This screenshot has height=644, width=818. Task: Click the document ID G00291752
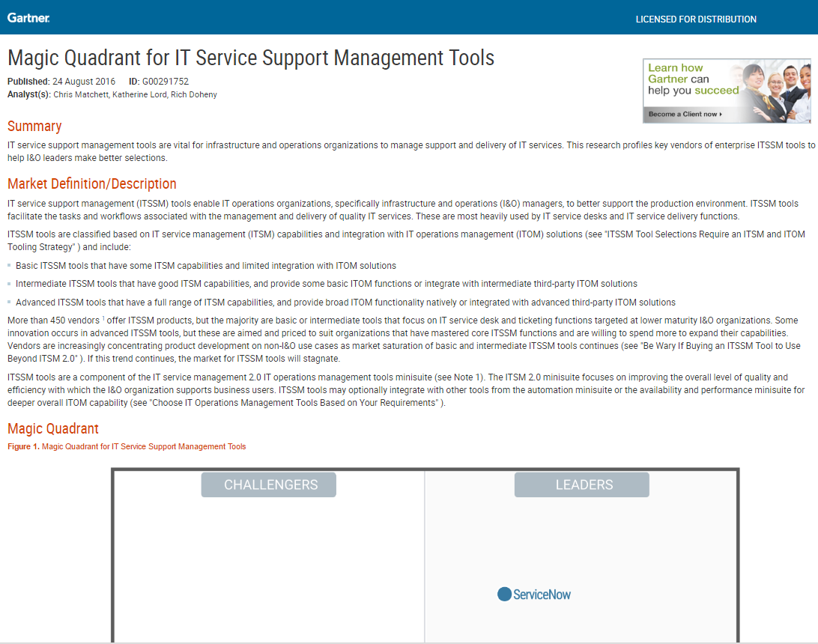(x=166, y=82)
